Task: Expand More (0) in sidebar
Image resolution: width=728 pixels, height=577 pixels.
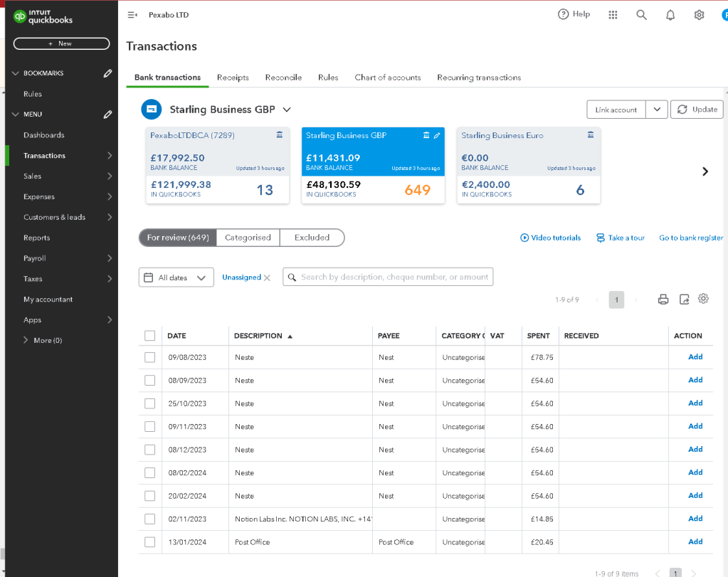Action: tap(43, 340)
